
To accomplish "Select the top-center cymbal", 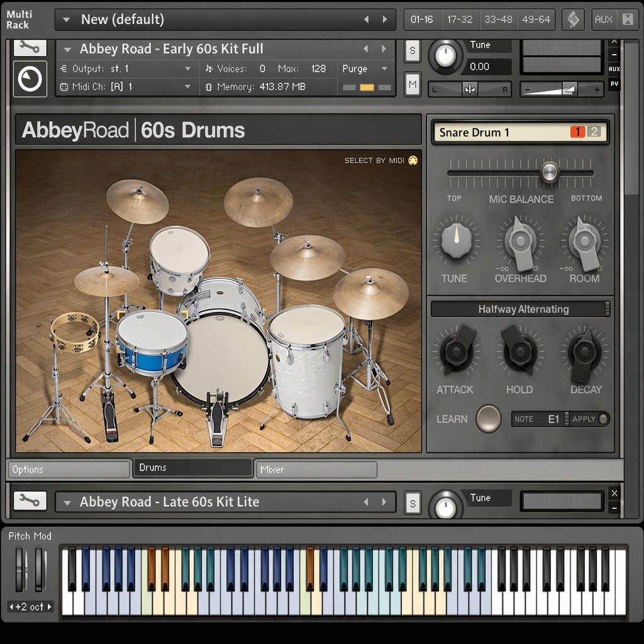I will tap(258, 202).
